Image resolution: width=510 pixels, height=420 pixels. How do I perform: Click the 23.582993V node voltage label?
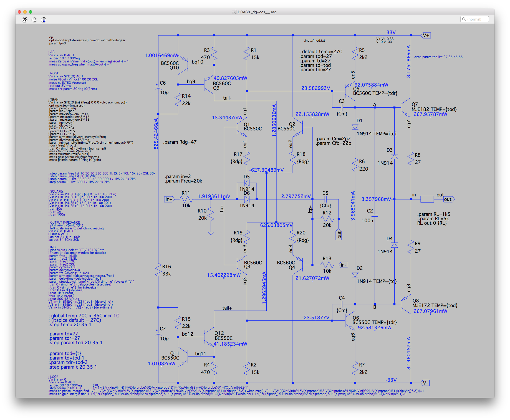pos(316,88)
